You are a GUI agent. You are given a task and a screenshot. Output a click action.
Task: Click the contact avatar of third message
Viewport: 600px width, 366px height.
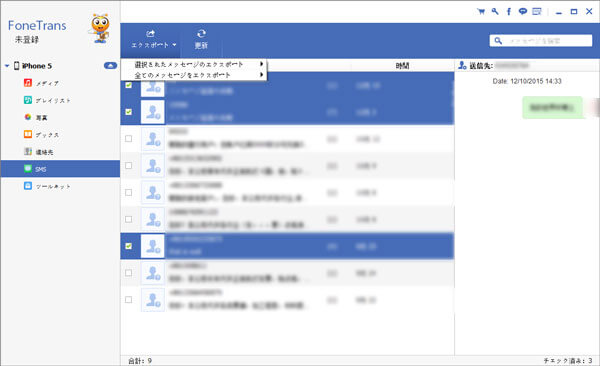153,139
